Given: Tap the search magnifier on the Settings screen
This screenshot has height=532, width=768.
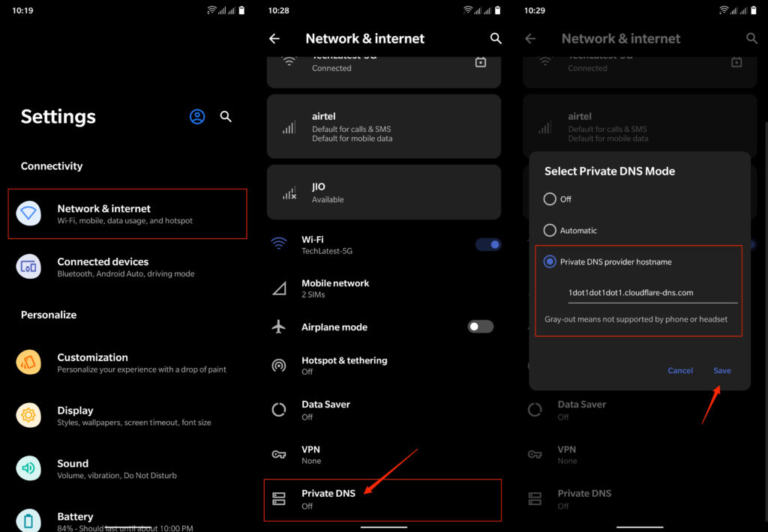Looking at the screenshot, I should click(x=225, y=116).
